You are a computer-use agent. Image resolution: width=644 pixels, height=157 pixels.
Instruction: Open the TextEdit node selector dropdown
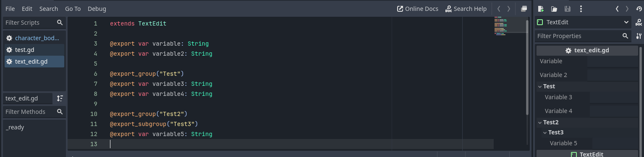[583, 22]
